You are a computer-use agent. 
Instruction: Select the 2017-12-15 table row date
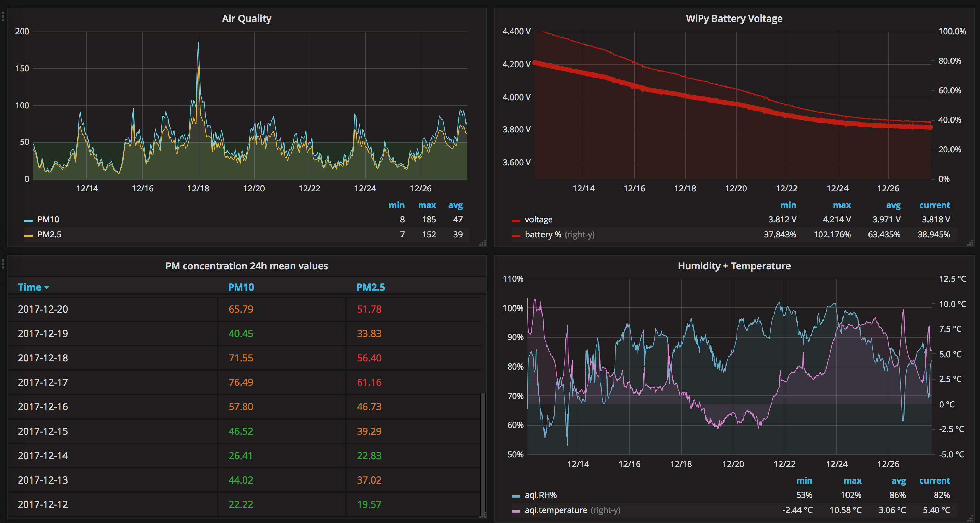click(x=43, y=431)
